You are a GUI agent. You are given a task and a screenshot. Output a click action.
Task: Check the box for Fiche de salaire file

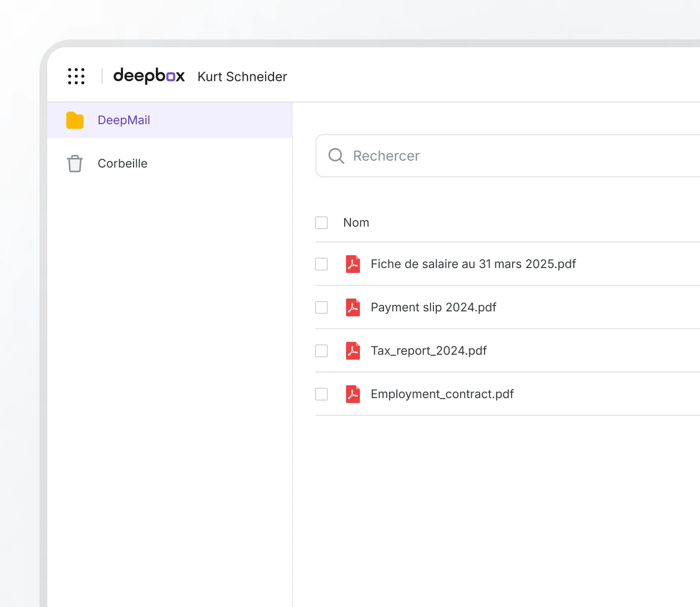pos(321,264)
